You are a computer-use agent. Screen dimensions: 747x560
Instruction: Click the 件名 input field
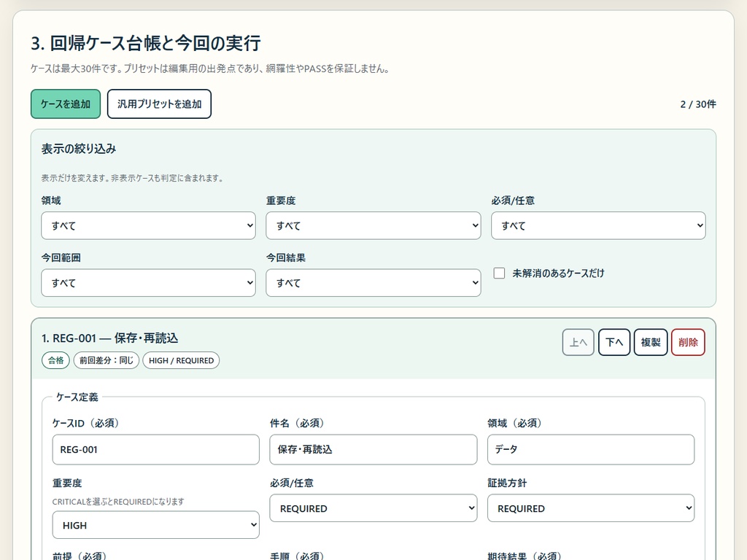click(373, 449)
